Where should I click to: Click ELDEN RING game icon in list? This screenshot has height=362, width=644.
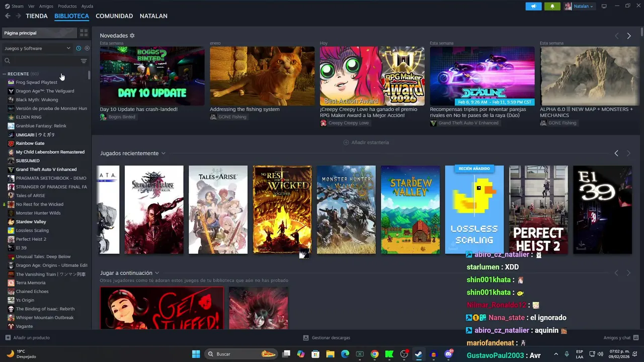point(11,117)
